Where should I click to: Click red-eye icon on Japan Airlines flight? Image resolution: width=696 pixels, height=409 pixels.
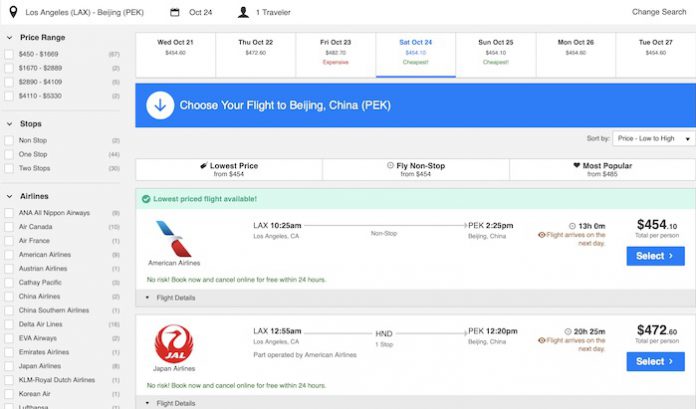click(542, 341)
